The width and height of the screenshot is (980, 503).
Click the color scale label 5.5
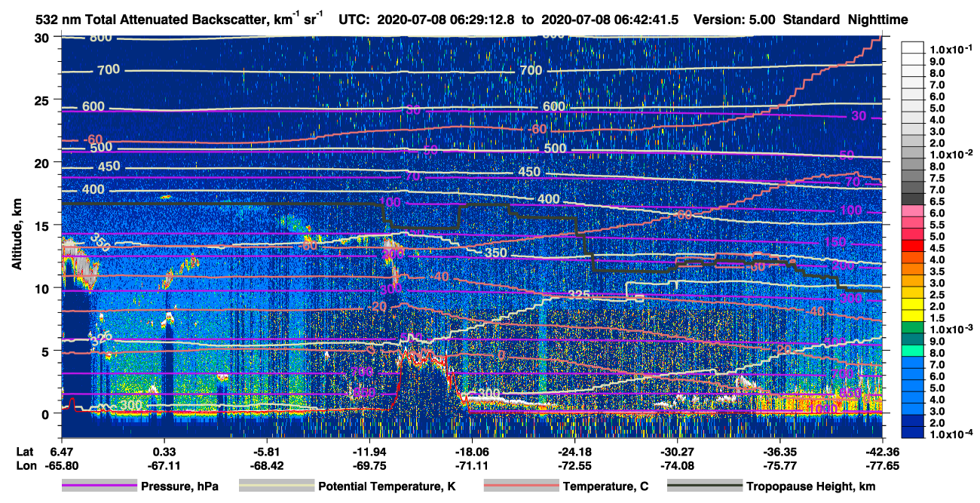pyautogui.click(x=937, y=225)
